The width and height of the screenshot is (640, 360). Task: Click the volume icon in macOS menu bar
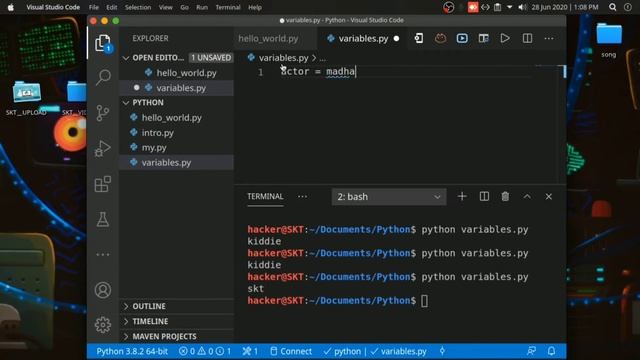pos(522,7)
